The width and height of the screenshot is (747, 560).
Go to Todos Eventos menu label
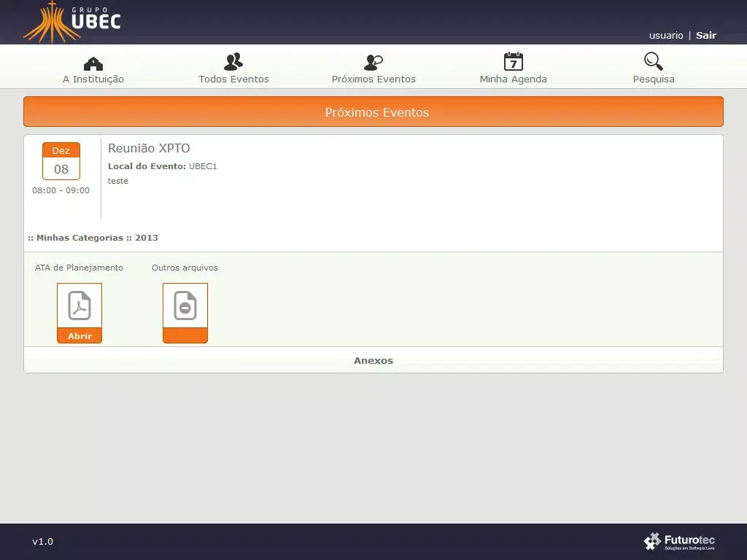pos(233,79)
